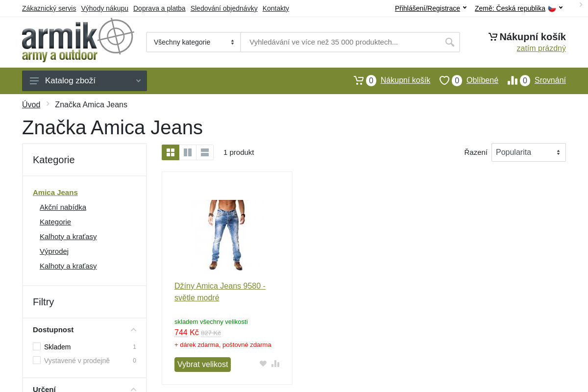Open the Řazení sorting dropdown

pyautogui.click(x=528, y=152)
